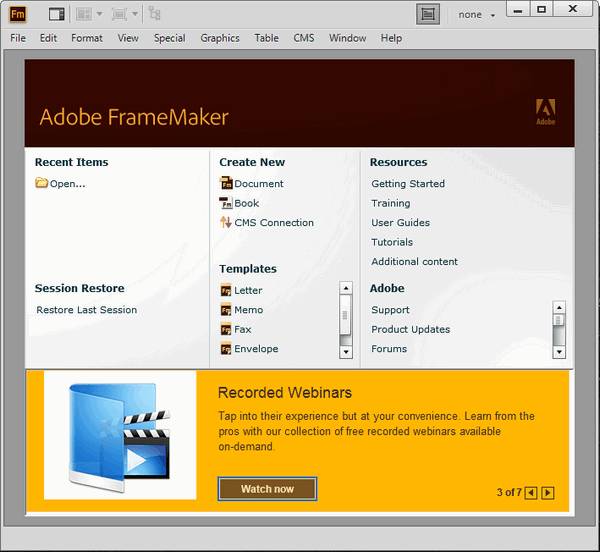Open the View menu

[128, 38]
